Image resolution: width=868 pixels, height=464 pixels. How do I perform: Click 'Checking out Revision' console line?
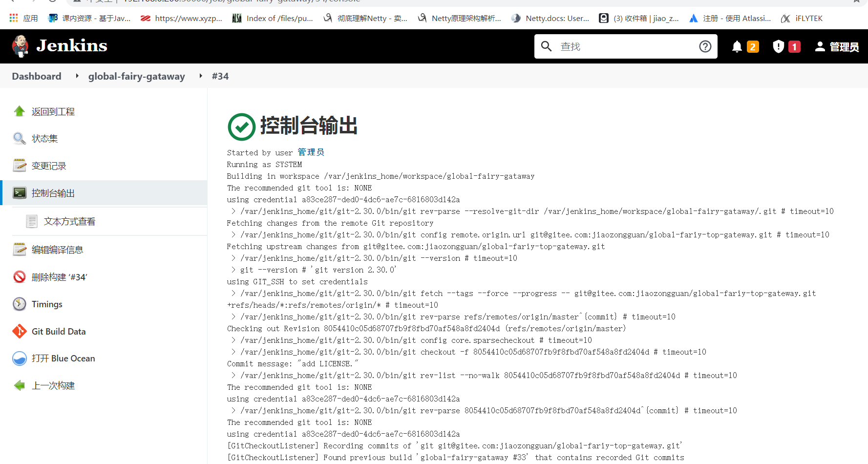point(426,329)
